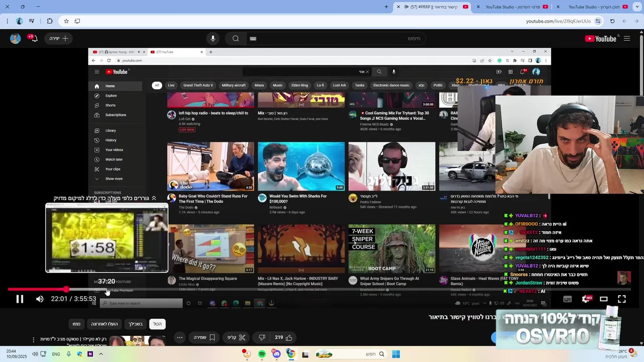Show hidden system tray icons
This screenshot has width=644, height=362.
tap(101, 354)
